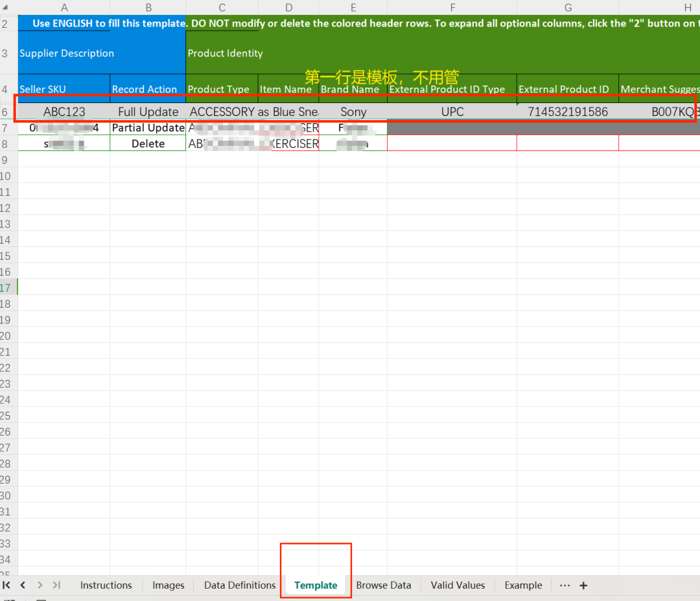The image size is (700, 601).
Task: Click the Brand Name header cell
Action: click(353, 88)
